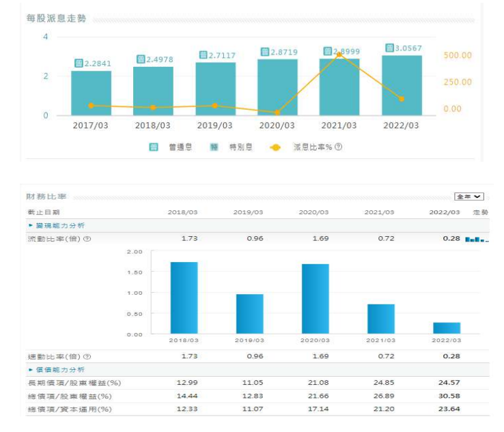Click the dividend icon beside 2.8999
Viewport: 504px width, 432px height.
tap(327, 51)
